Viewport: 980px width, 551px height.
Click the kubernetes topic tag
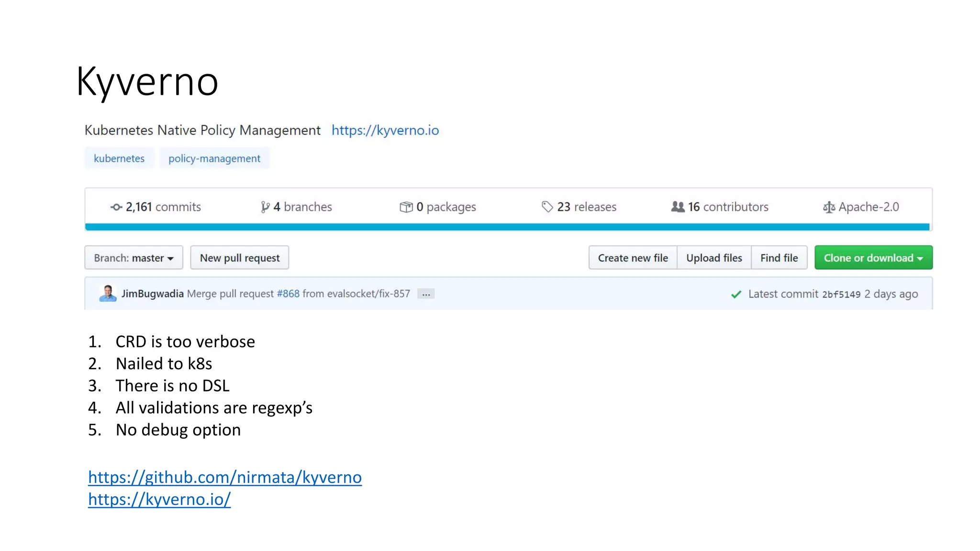[119, 158]
